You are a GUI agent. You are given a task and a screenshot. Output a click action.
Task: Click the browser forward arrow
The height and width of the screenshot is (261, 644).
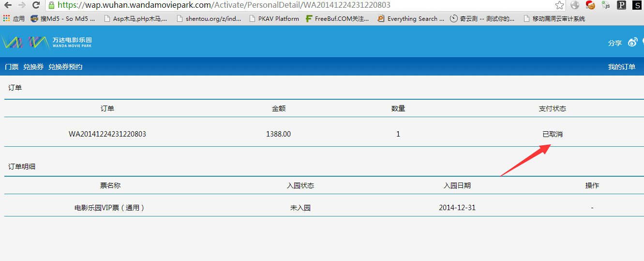[22, 5]
